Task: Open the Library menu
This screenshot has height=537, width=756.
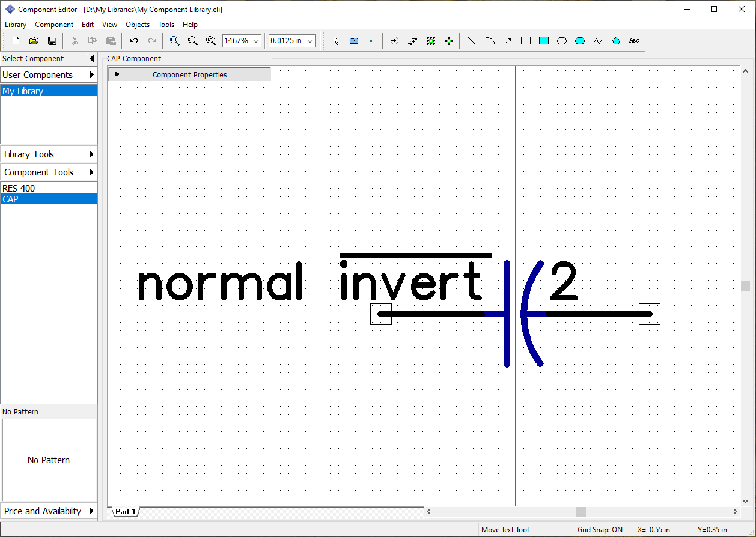Action: pyautogui.click(x=16, y=25)
